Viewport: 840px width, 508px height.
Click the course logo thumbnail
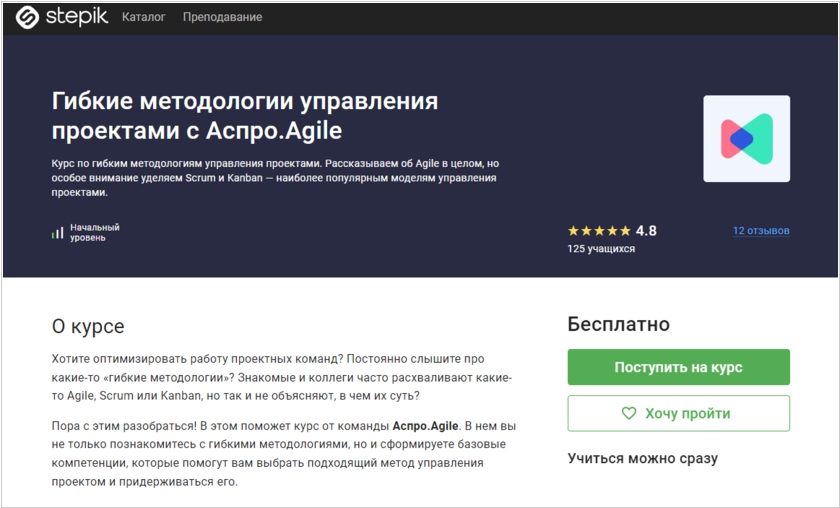click(746, 139)
